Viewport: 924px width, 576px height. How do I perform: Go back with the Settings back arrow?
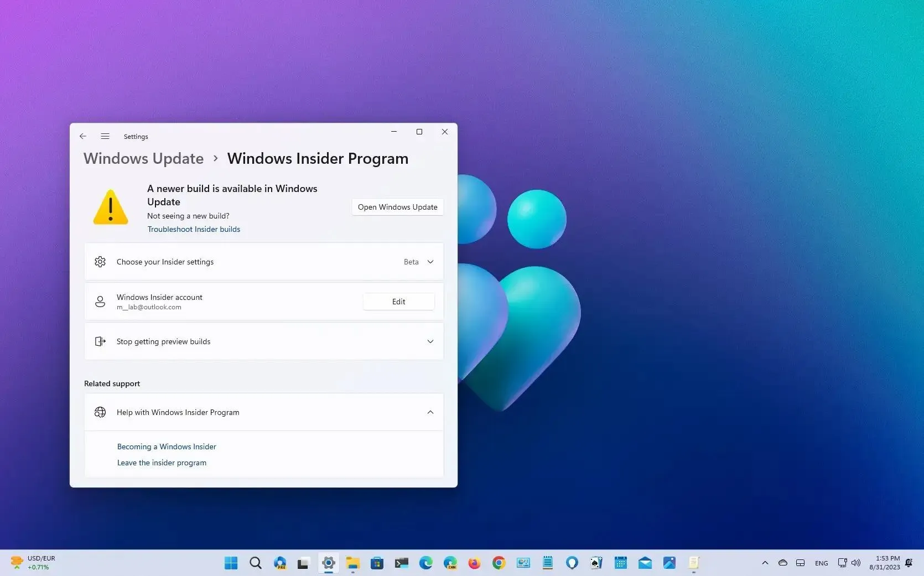click(83, 136)
